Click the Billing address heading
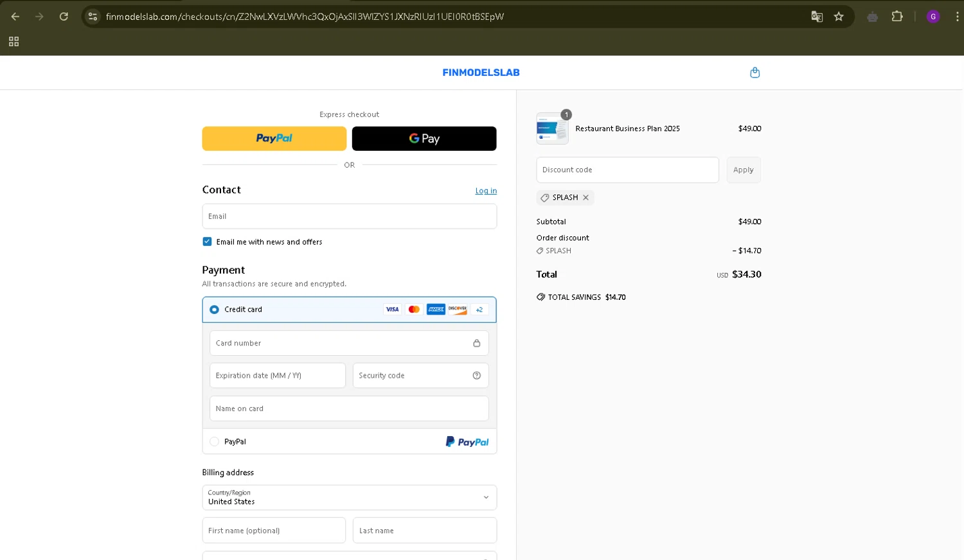The image size is (964, 560). pyautogui.click(x=228, y=473)
